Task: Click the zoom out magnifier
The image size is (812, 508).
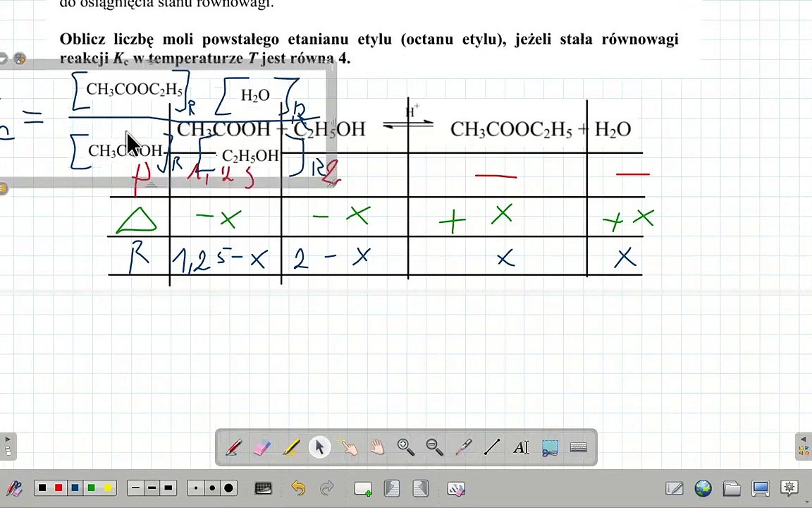Action: click(434, 447)
